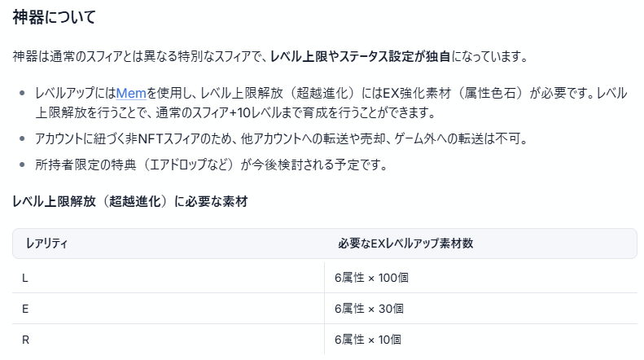
Task: Click the 必要なEXレベルアップ素材数 column header
Action: coord(405,244)
